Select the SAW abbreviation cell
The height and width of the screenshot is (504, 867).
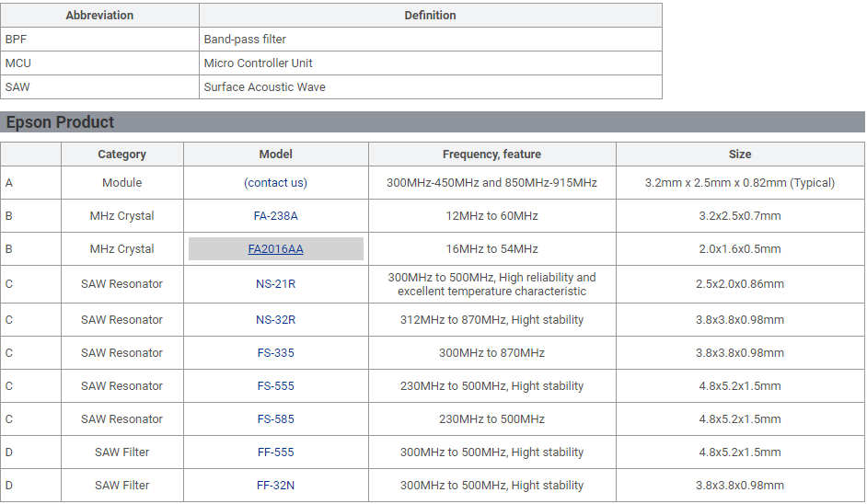(x=99, y=86)
